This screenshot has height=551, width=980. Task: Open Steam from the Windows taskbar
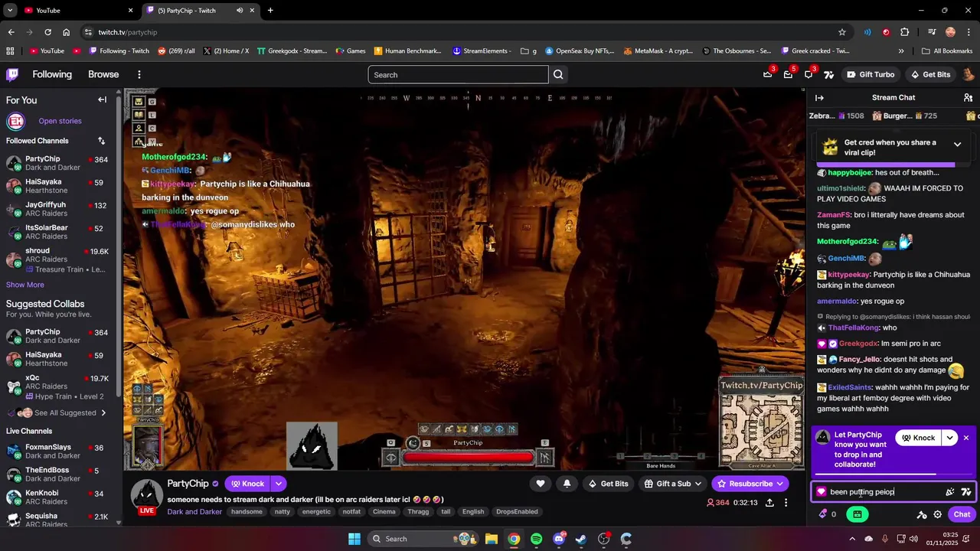tap(581, 539)
